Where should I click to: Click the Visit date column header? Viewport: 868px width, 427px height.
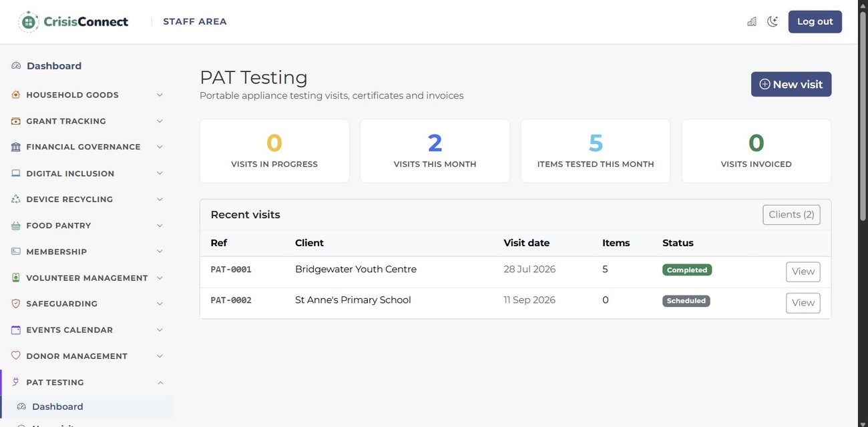point(527,243)
